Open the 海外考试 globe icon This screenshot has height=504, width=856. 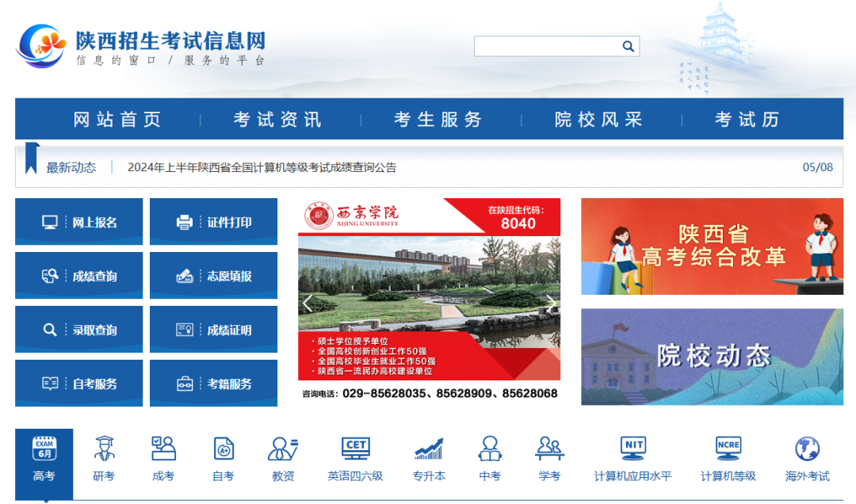pyautogui.click(x=807, y=456)
